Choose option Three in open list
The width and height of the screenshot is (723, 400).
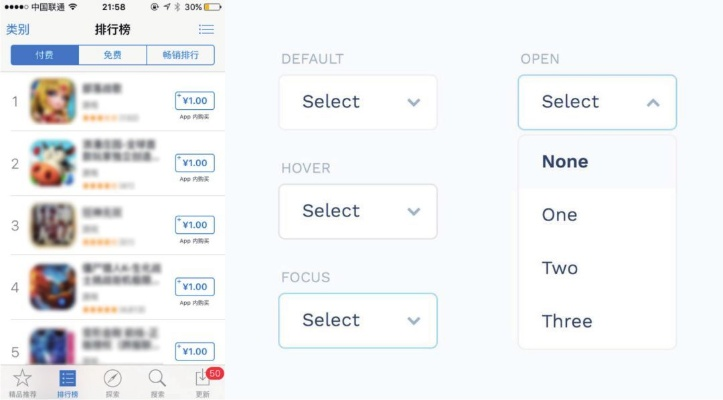567,321
